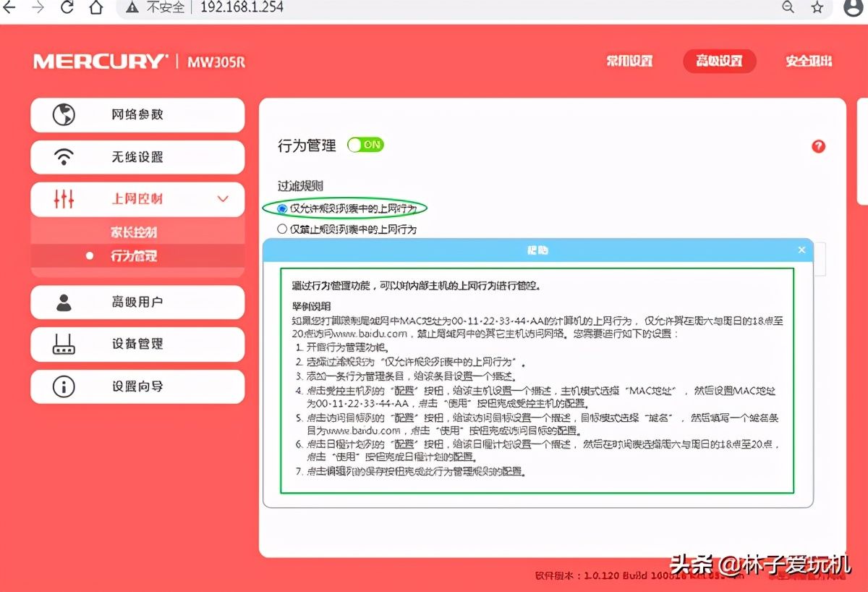This screenshot has width=868, height=592.
Task: Collapse the 上网控制 chevron
Action: tap(223, 198)
